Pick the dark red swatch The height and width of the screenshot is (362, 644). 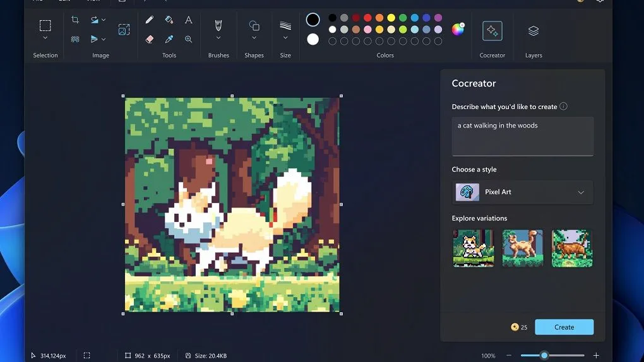click(355, 18)
